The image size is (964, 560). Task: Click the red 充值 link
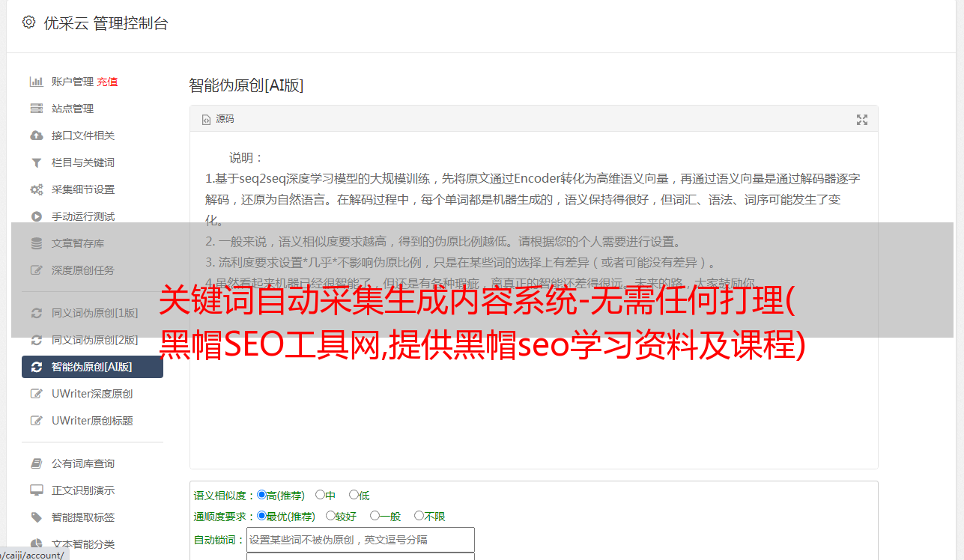[107, 82]
